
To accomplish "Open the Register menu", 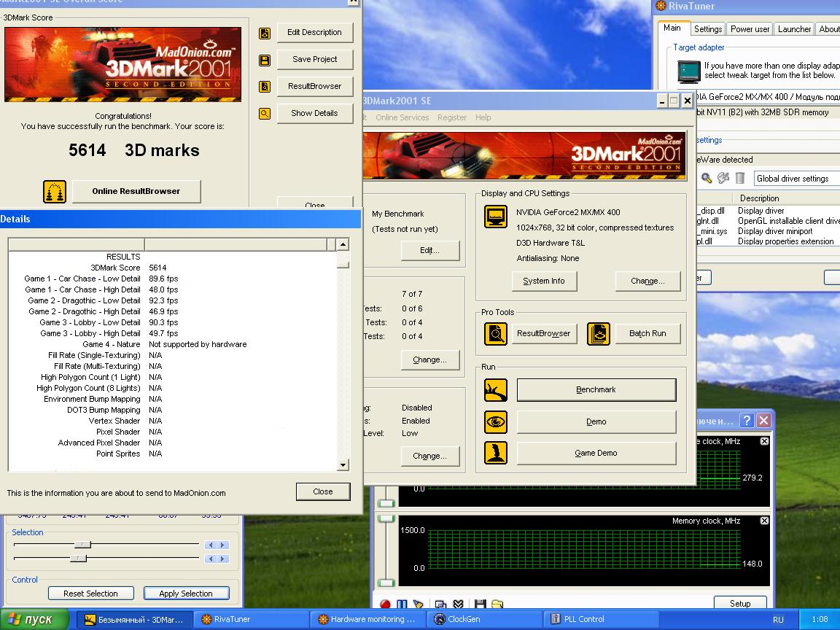I will pos(451,117).
